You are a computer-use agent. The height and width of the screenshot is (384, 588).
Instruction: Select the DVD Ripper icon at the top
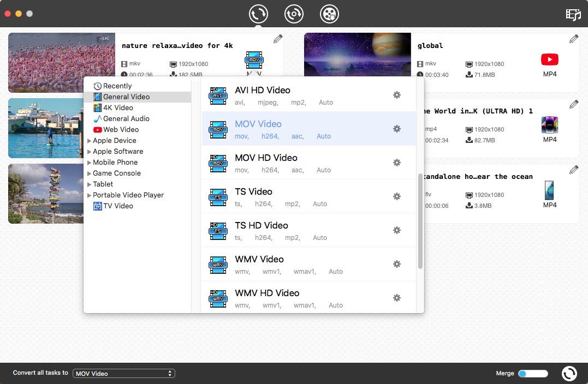click(294, 14)
